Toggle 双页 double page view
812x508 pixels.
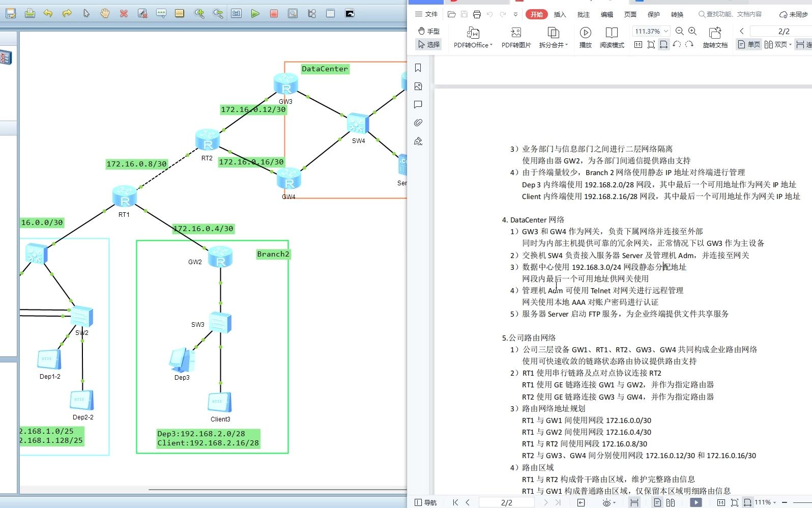(x=778, y=44)
